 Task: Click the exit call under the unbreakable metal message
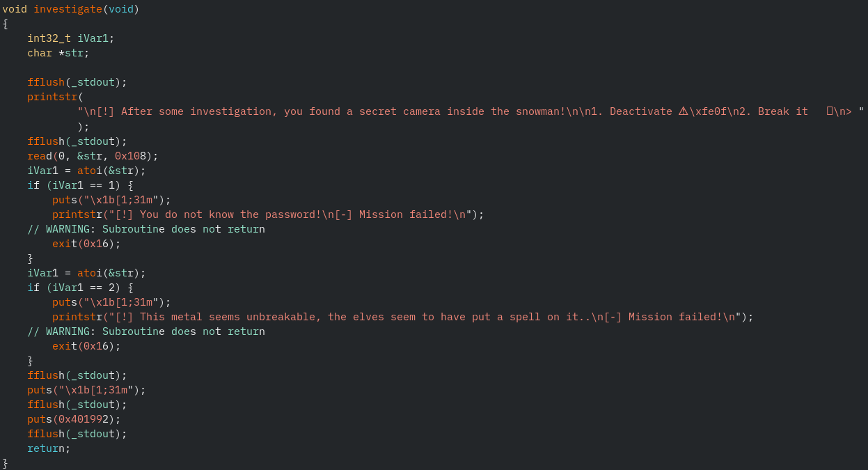point(65,346)
